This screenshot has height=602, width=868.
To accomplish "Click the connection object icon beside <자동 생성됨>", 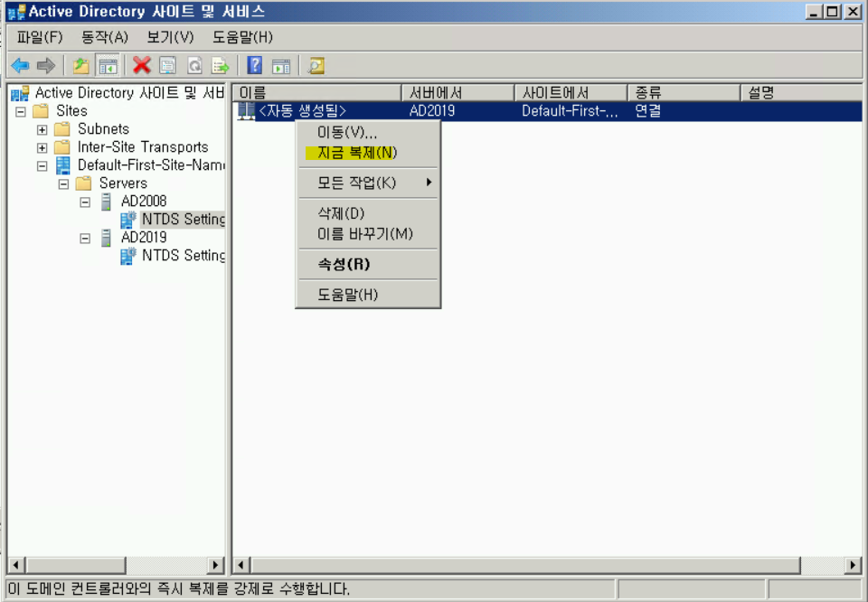I will (246, 110).
